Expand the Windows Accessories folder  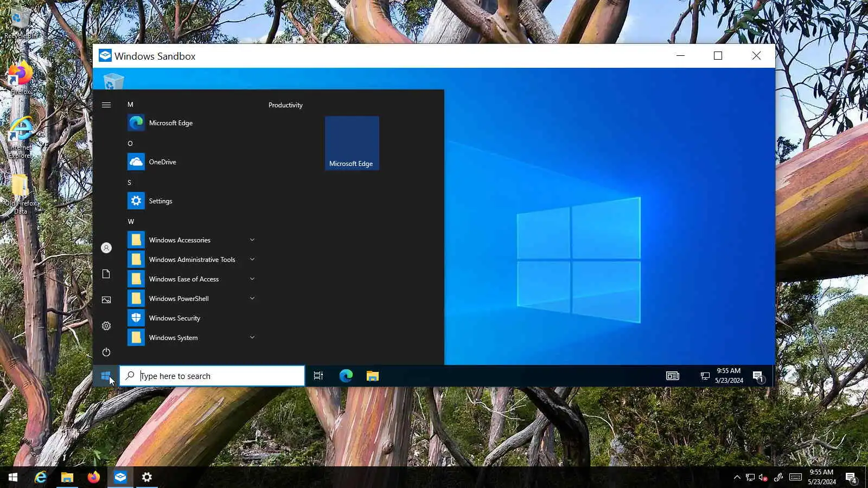(191, 240)
